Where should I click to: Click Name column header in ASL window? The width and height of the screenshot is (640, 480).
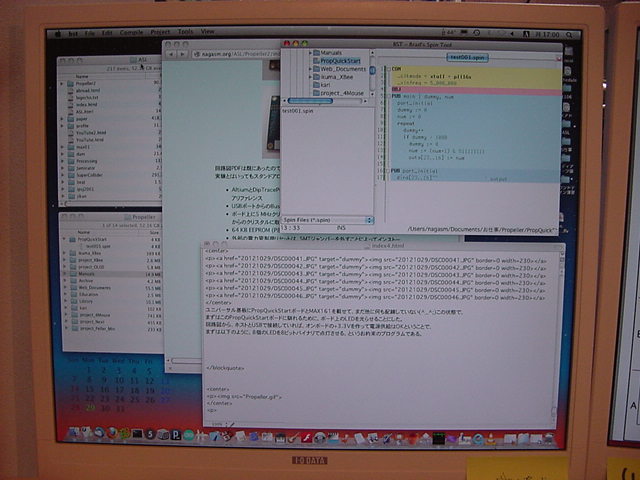(82, 76)
